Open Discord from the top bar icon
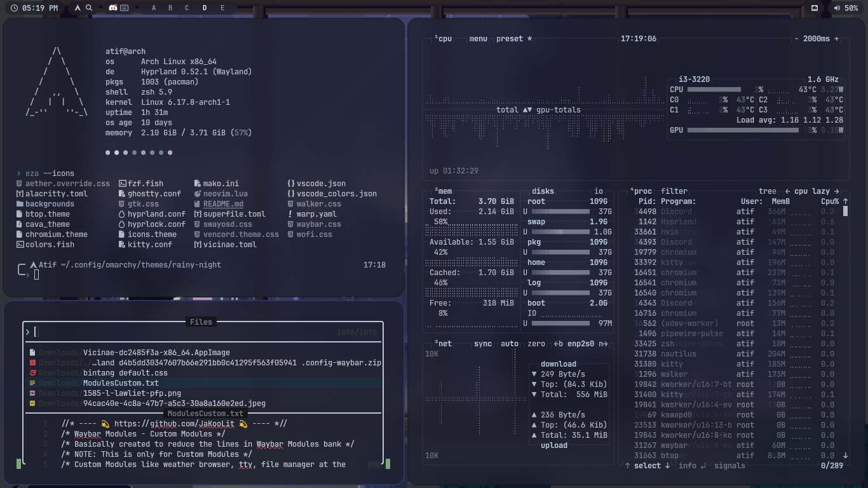868x488 pixels. point(113,8)
